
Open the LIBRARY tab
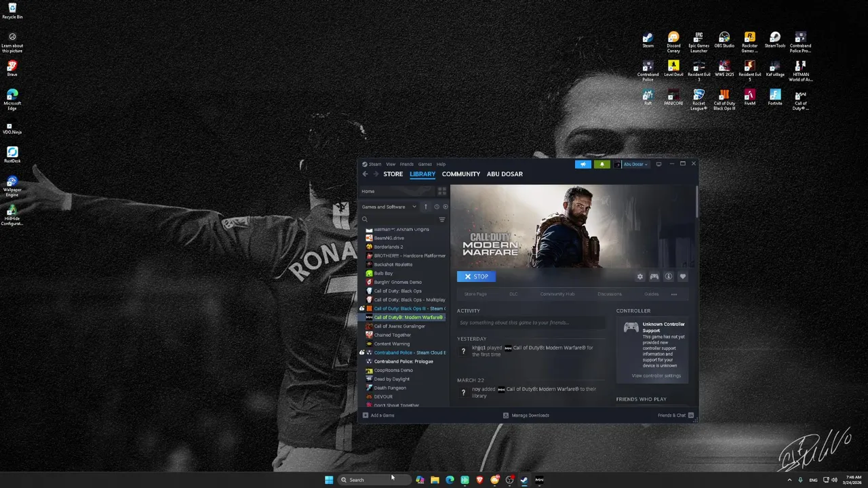tap(422, 174)
